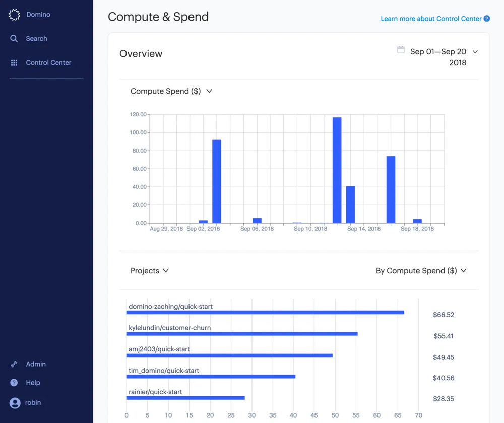Click the Domino logo icon
This screenshot has width=504, height=423.
click(x=14, y=14)
